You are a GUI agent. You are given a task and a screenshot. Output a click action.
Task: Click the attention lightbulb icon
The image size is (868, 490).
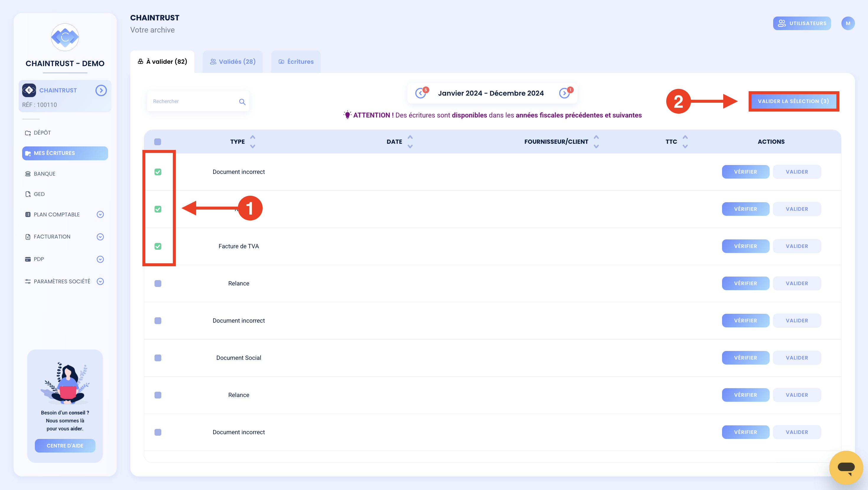[347, 115]
